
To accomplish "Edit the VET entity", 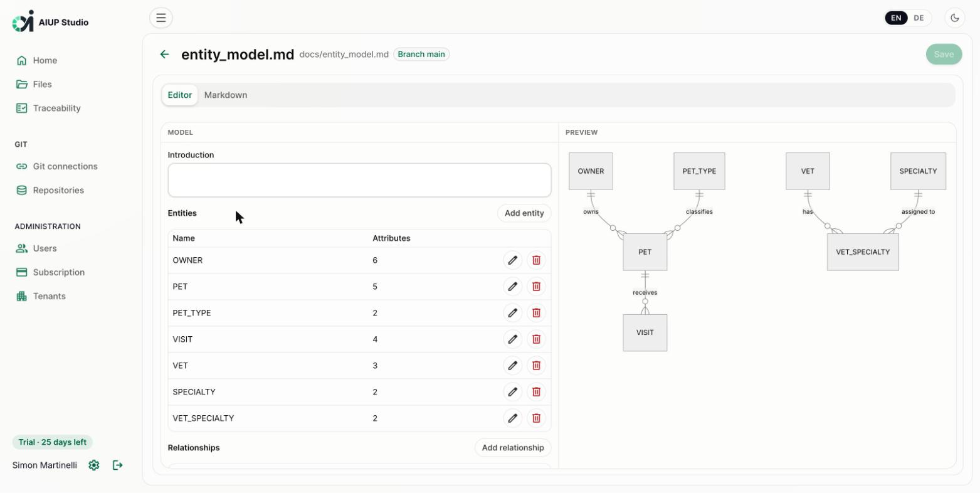I will coord(513,366).
